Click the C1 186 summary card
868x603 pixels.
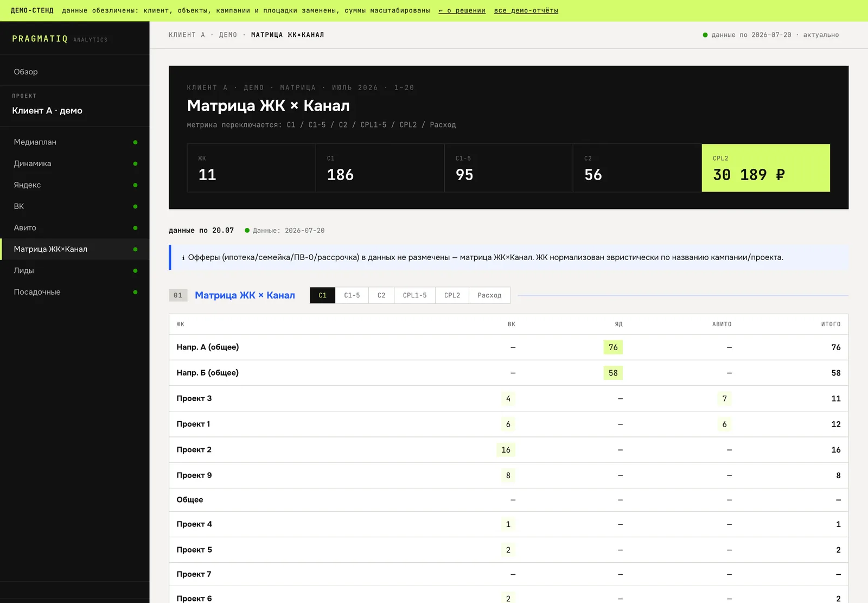[x=380, y=168]
